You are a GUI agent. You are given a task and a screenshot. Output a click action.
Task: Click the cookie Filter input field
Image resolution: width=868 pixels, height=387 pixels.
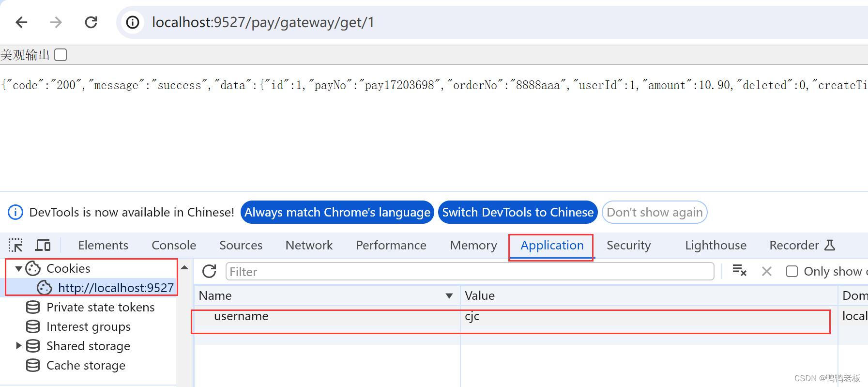point(470,271)
